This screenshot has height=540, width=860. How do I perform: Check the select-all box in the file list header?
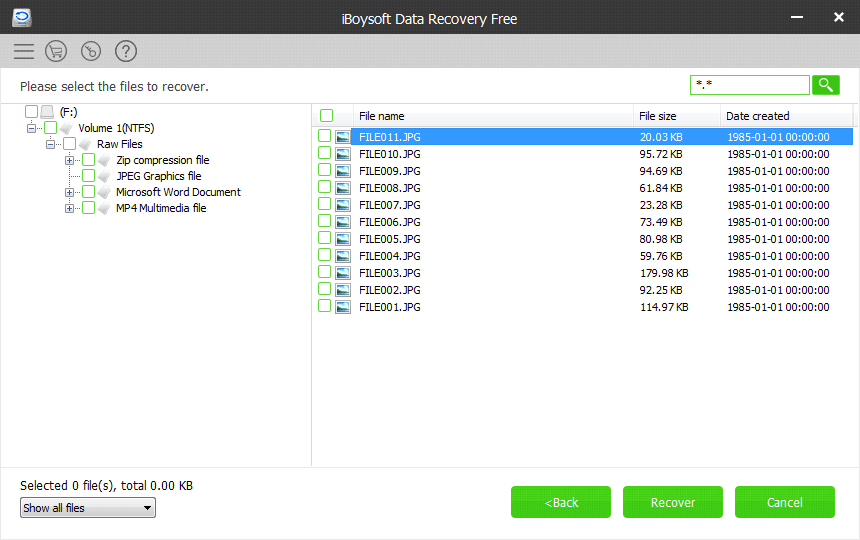coord(326,116)
